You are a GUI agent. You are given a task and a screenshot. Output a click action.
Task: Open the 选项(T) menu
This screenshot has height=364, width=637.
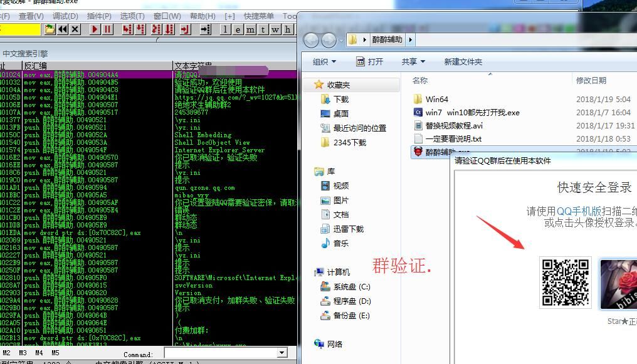(132, 16)
